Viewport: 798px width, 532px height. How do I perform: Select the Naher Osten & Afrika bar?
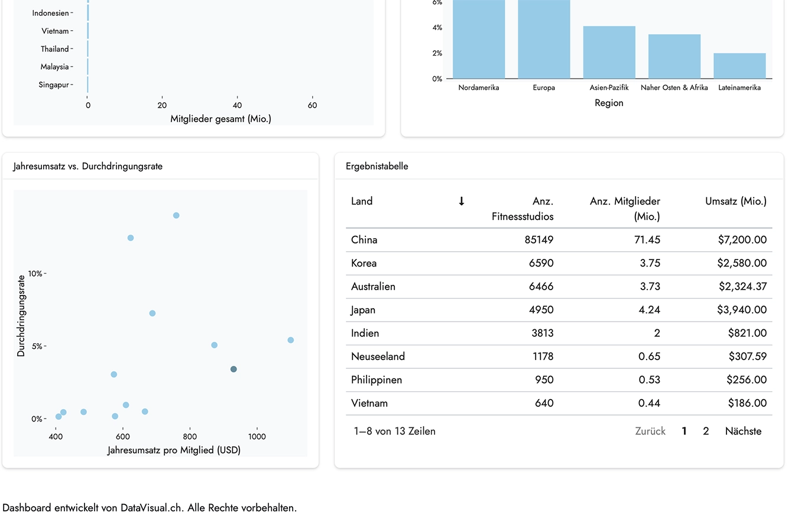point(674,57)
